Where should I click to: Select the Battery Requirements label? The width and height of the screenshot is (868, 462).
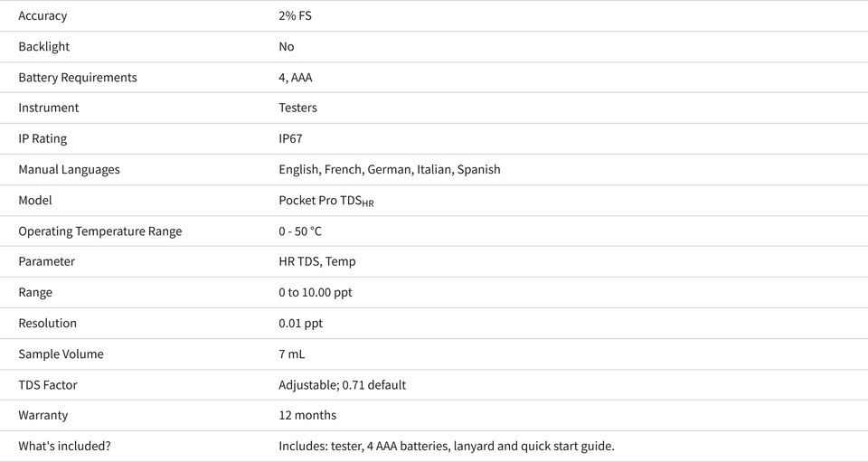pos(78,78)
